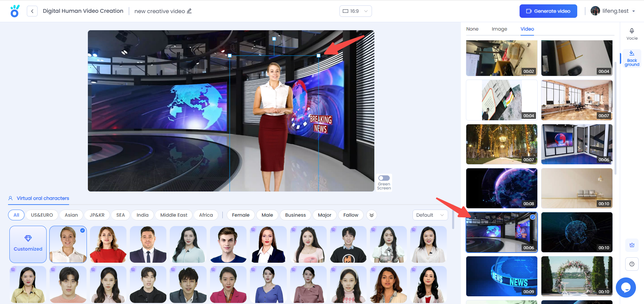Filter characters by Major
The width and height of the screenshot is (644, 304).
click(325, 215)
